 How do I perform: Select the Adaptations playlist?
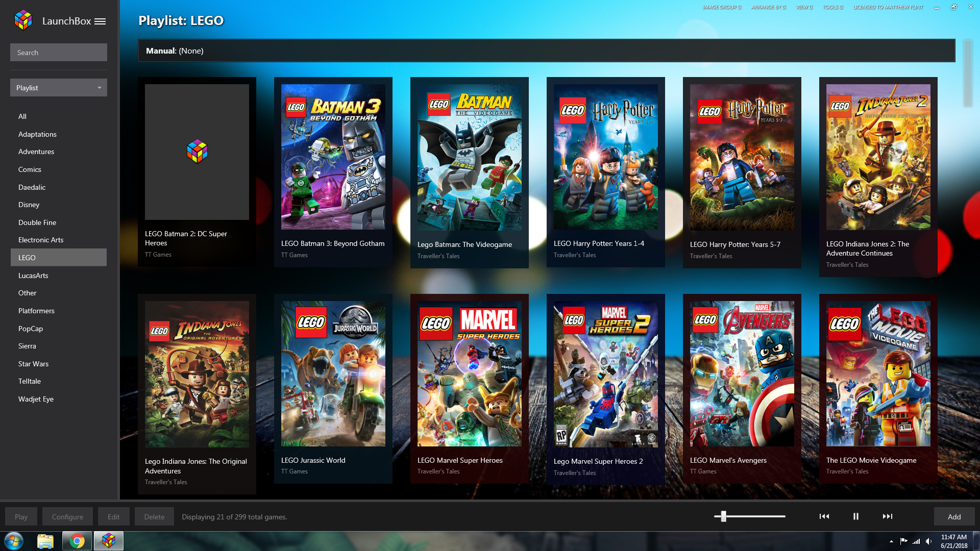tap(59, 134)
